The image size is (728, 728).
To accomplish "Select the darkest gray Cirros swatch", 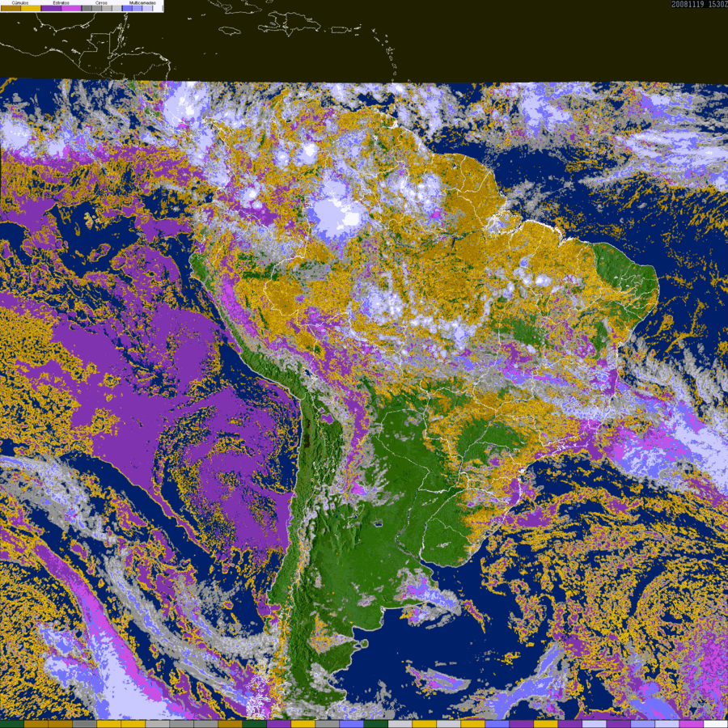I will tap(87, 8).
